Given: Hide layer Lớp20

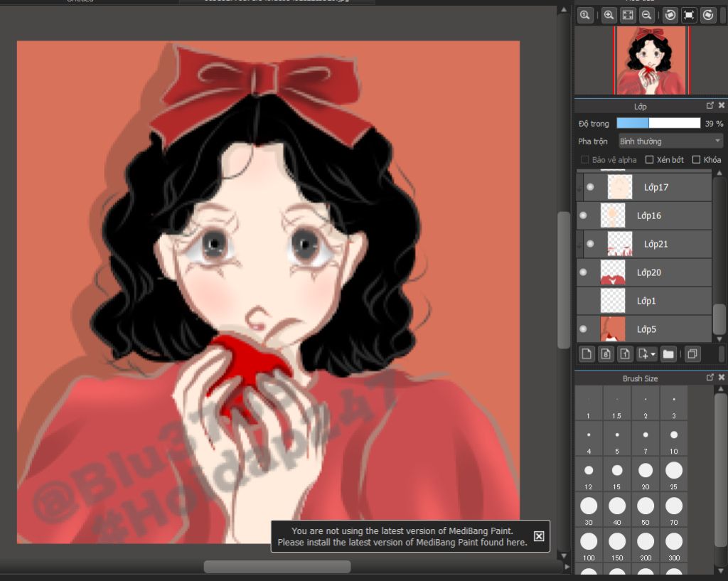Looking at the screenshot, I should [583, 272].
